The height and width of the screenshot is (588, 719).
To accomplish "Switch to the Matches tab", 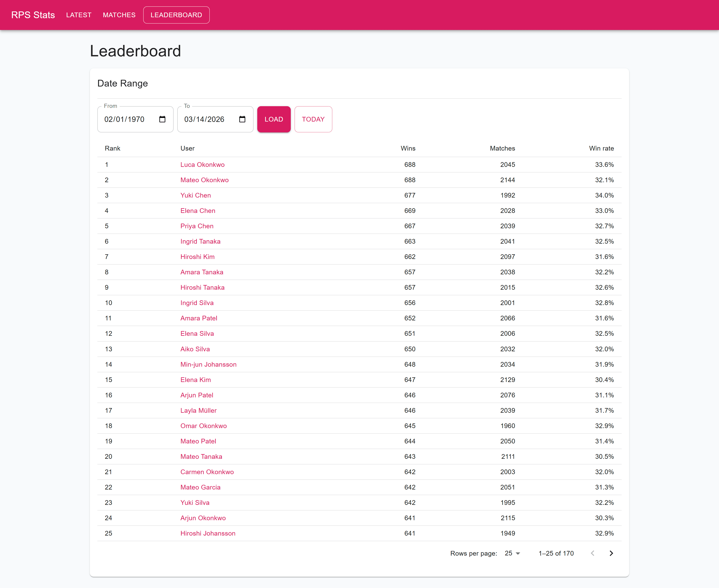I will point(119,15).
